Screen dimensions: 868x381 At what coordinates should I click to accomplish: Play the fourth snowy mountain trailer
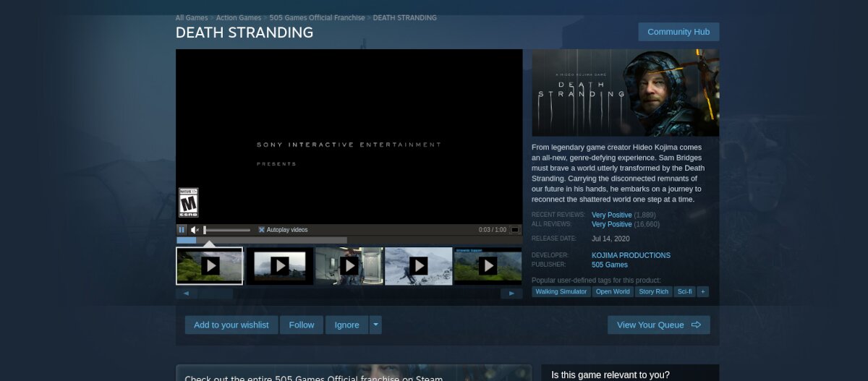418,266
